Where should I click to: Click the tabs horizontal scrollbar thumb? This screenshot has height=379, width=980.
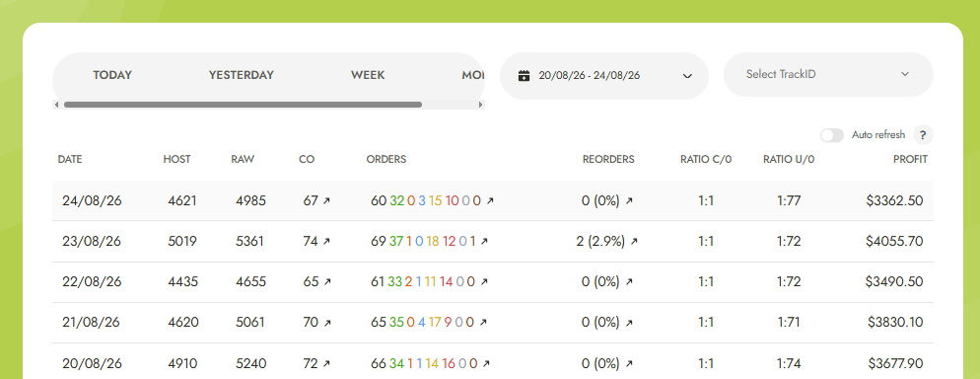pos(243,105)
